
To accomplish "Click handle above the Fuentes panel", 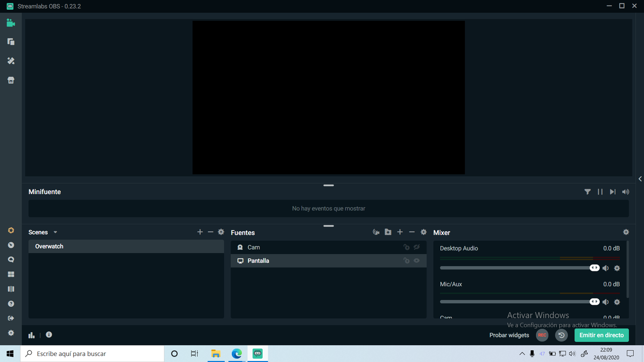I will 329,226.
